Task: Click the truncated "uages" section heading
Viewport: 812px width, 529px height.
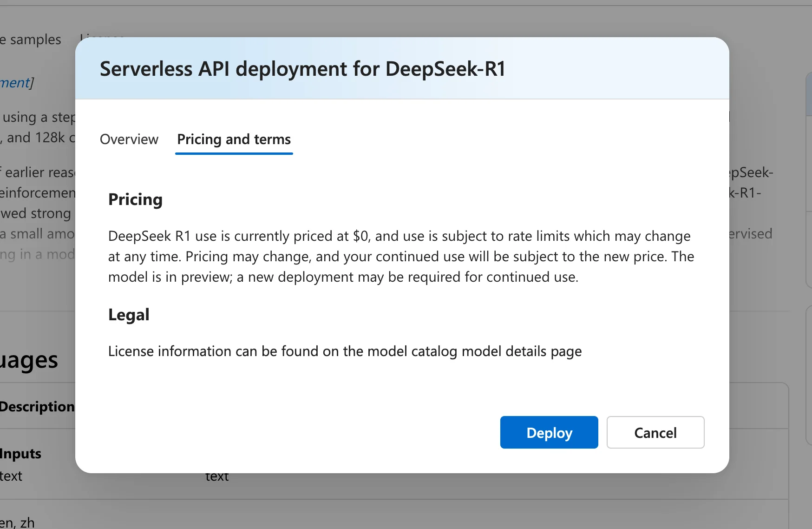Action: 29,360
